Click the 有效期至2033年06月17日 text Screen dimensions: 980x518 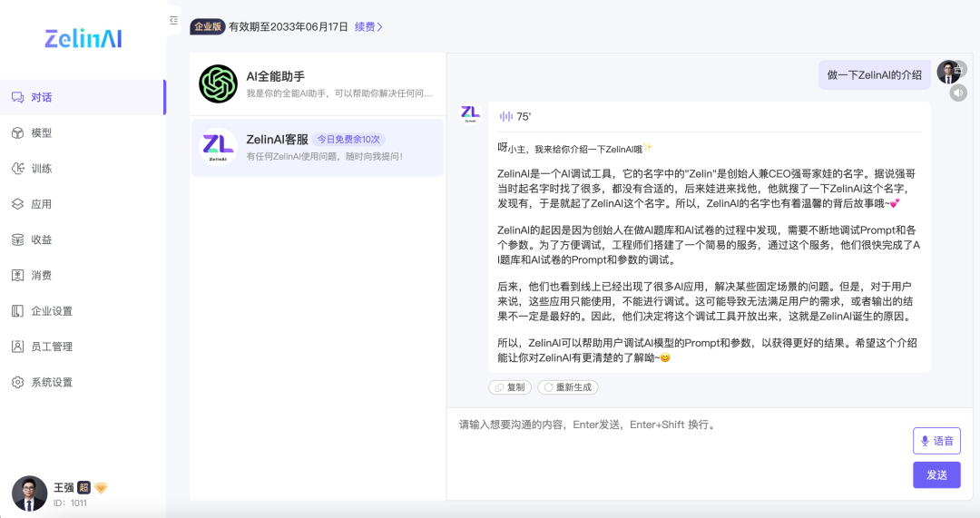pos(289,27)
